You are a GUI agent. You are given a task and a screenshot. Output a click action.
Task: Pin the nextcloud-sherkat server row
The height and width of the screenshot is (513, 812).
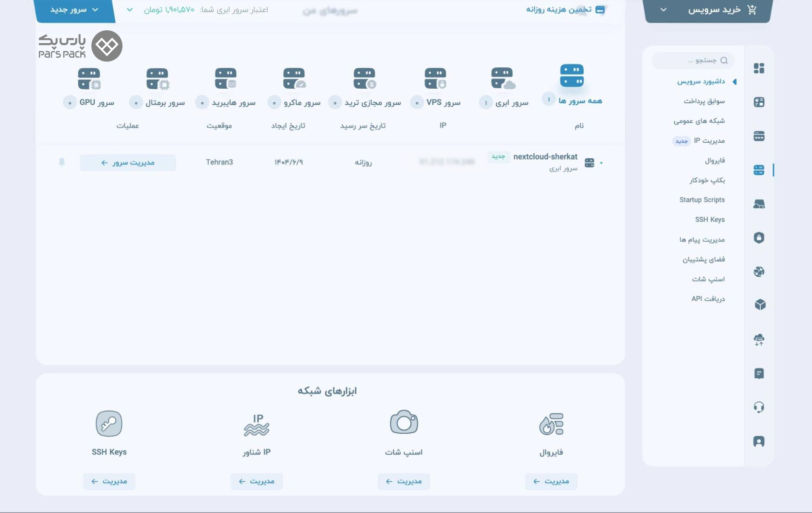pyautogui.click(x=62, y=162)
